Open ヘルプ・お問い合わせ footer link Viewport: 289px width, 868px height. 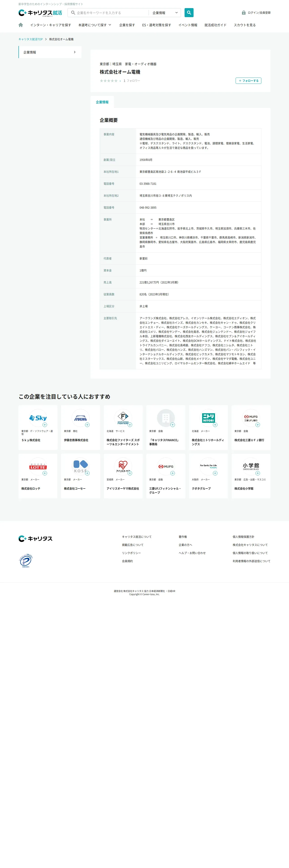(x=192, y=553)
